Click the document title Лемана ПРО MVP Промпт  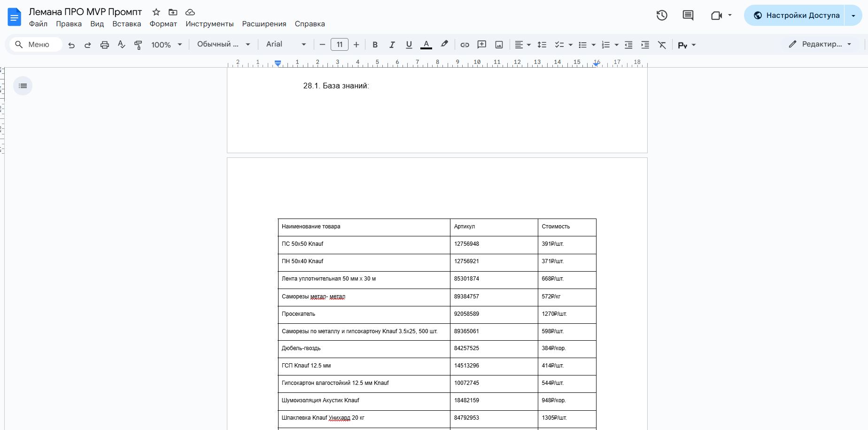click(x=85, y=12)
